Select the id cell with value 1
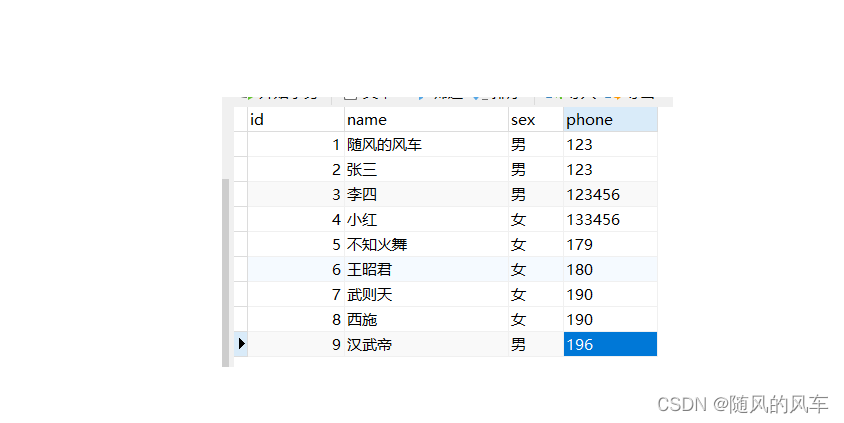 tap(296, 144)
